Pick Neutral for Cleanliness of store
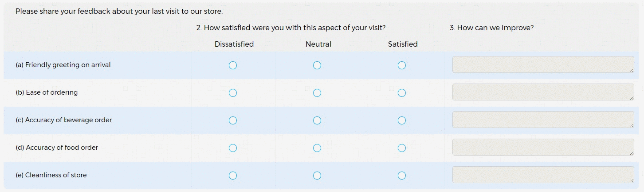Image resolution: width=644 pixels, height=192 pixels. [317, 176]
